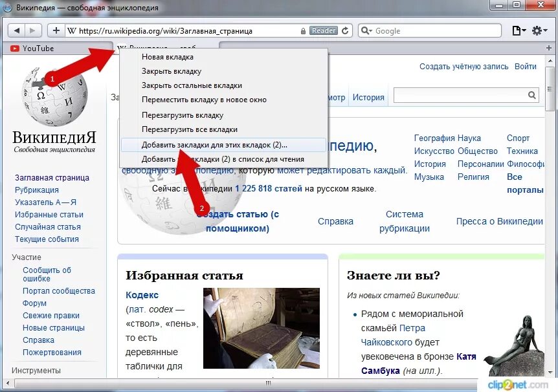558x392 pixels.
Task: Click the horizontal scrollbar thumb
Action: 269,383
